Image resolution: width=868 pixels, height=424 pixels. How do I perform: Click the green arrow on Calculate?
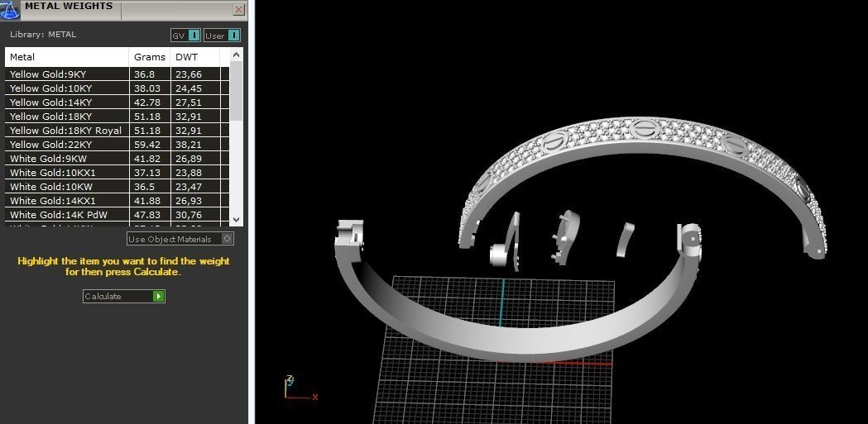click(158, 296)
